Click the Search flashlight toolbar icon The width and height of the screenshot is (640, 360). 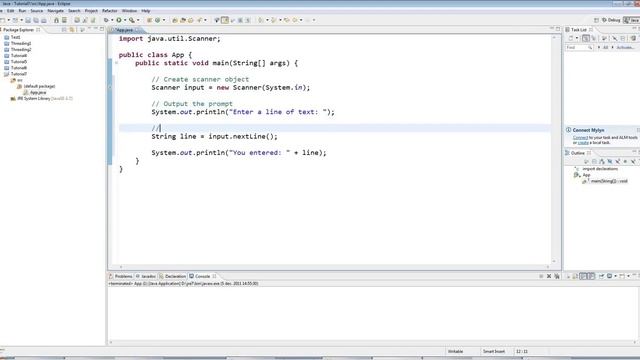point(199,20)
